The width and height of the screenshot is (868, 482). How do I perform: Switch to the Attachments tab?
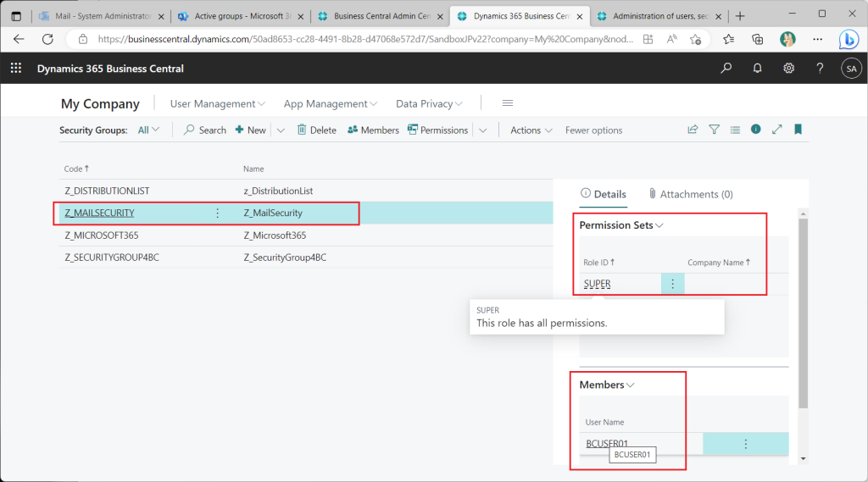coord(690,194)
